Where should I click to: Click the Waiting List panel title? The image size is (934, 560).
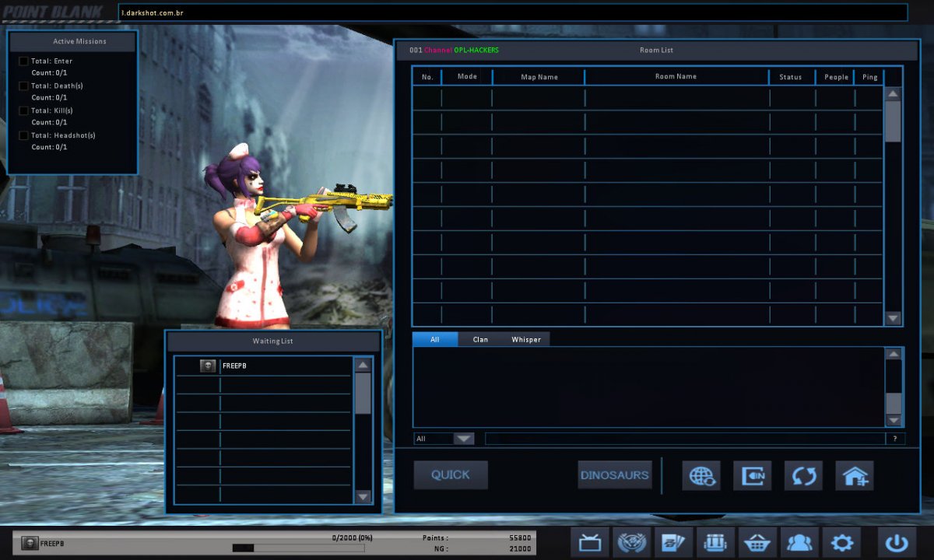coord(272,341)
